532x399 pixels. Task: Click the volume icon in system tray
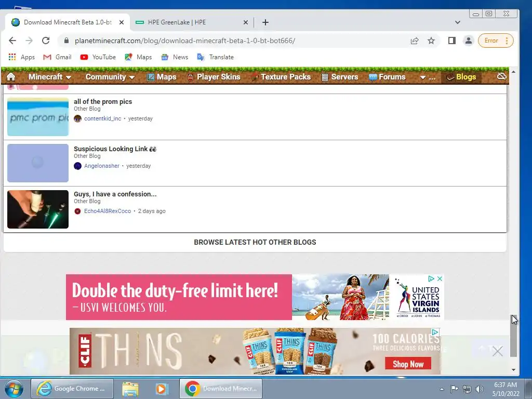479,389
